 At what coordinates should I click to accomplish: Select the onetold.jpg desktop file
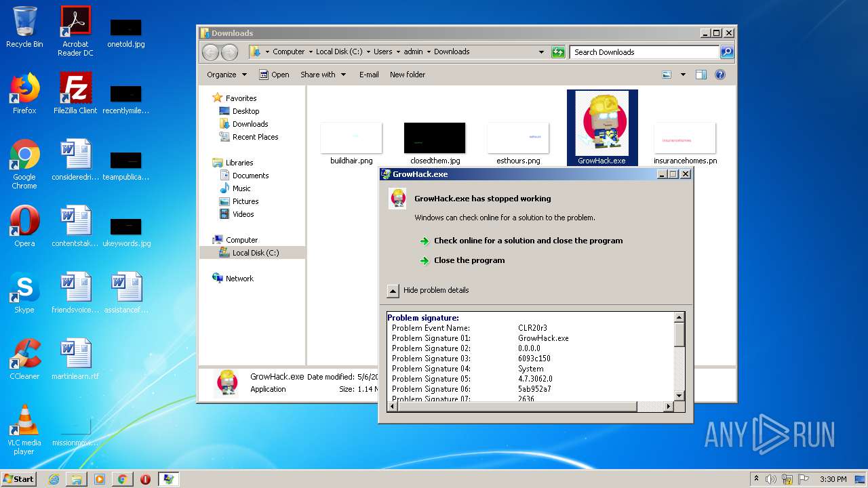pyautogui.click(x=126, y=32)
